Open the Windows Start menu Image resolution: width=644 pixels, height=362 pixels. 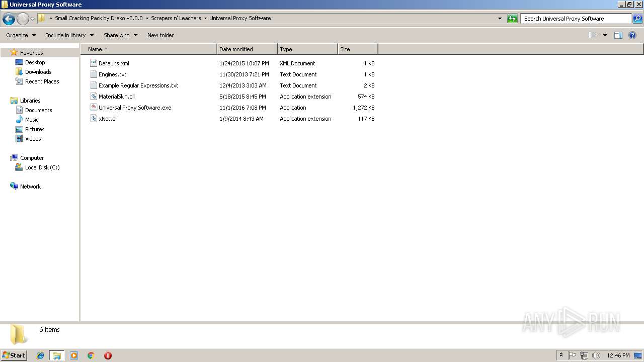coord(14,355)
